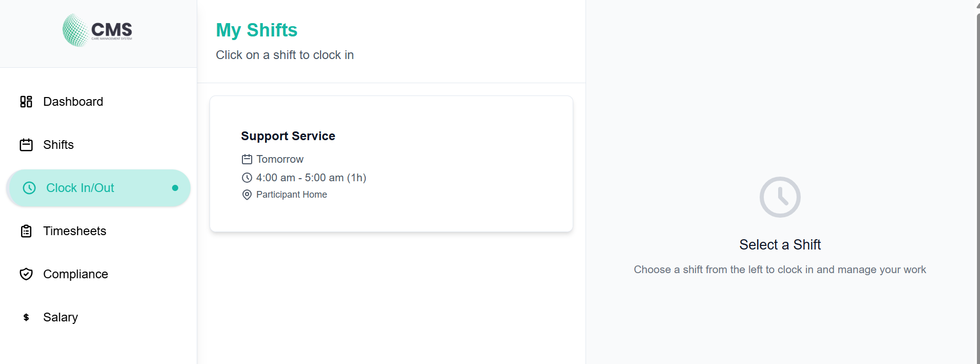Viewport: 980px width, 364px height.
Task: Open the Salary page
Action: point(61,317)
